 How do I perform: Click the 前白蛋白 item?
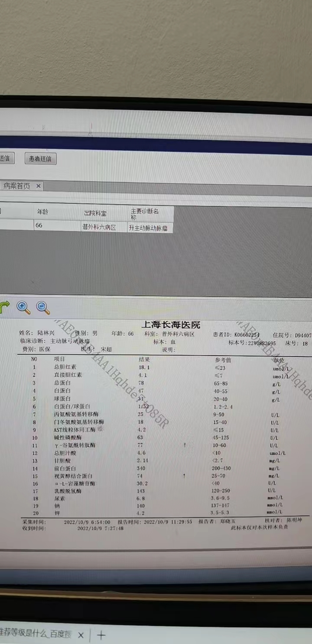pos(65,468)
